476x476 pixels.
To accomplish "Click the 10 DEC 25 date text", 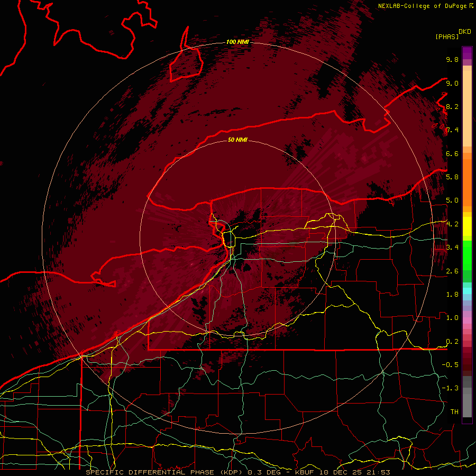I will coord(342,472).
